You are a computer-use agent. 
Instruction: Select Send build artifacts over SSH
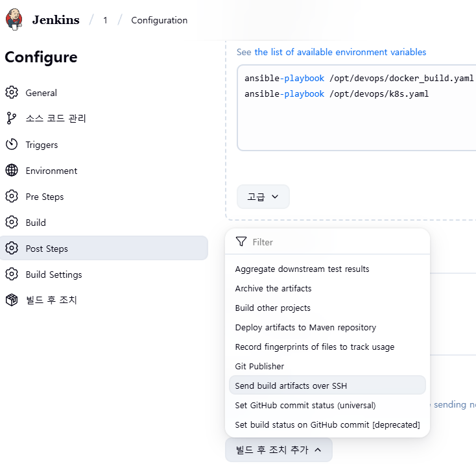pos(291,386)
